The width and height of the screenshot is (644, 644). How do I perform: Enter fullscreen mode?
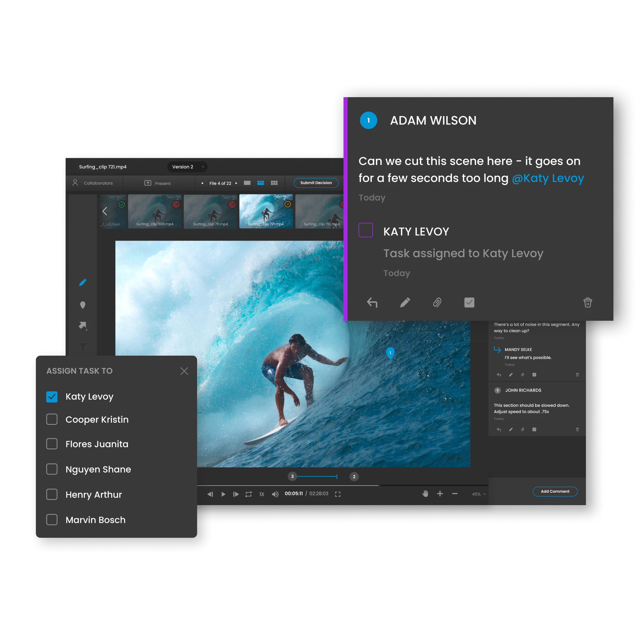pos(338,494)
